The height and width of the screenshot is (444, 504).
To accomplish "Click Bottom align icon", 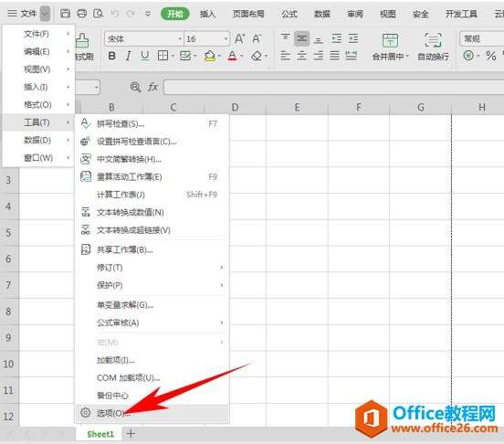I will point(319,39).
